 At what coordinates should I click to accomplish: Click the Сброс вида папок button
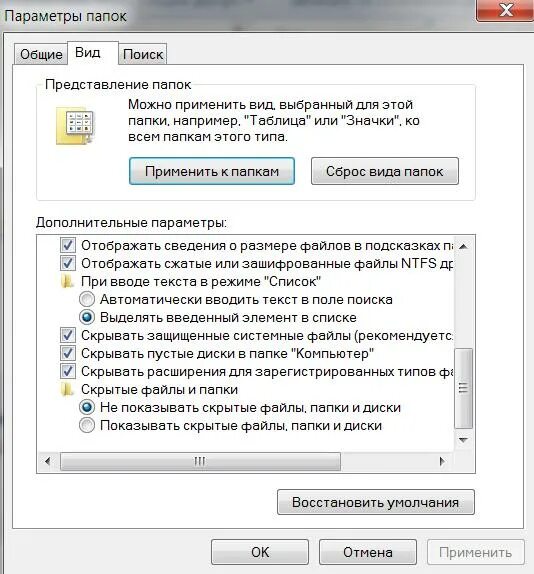[385, 171]
